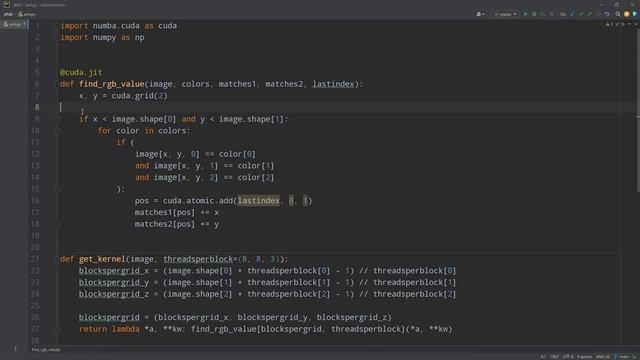The image size is (640, 360).
Task: Collapse the find_rgb_value function fold on line 6
Action: [58, 84]
